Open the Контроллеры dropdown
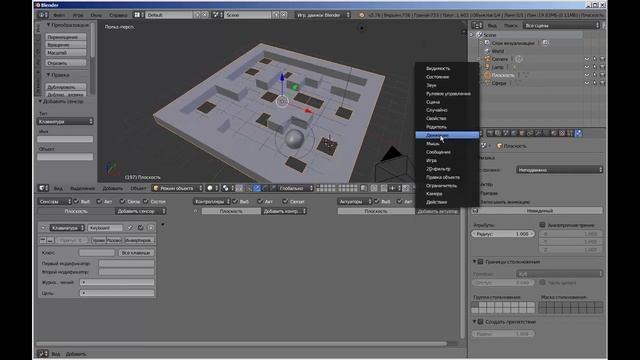 tap(211, 201)
